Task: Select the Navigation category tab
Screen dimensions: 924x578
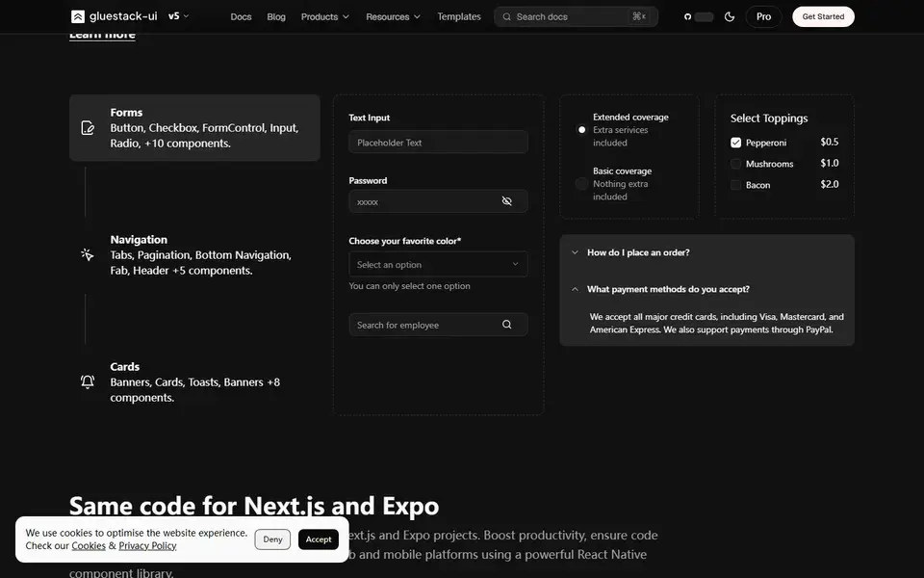Action: tap(194, 254)
